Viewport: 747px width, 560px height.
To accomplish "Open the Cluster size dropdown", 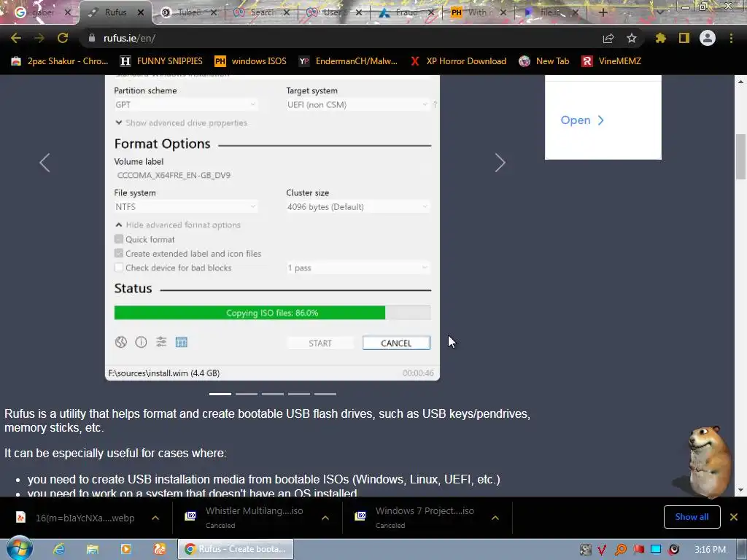I will point(357,206).
